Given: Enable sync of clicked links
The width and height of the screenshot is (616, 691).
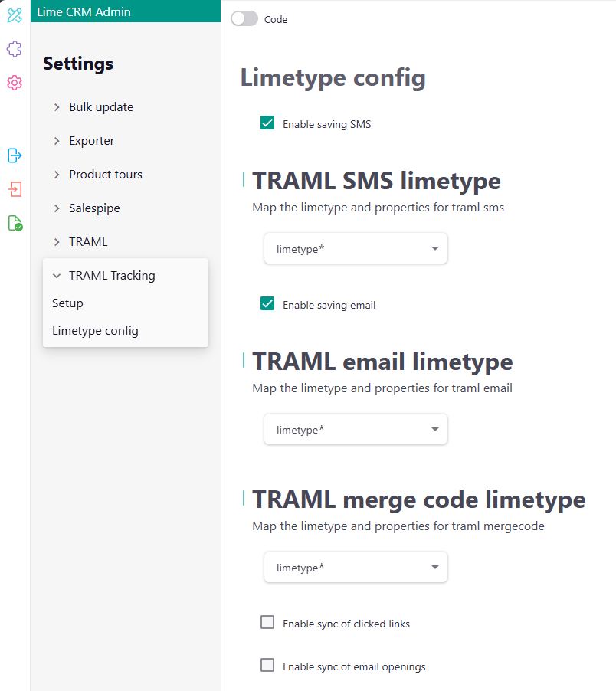Looking at the screenshot, I should 267,622.
